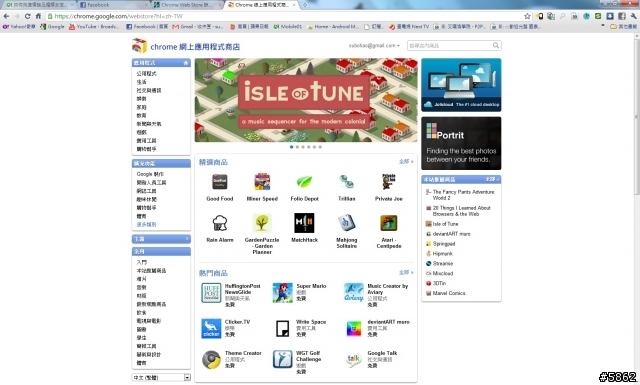
Task: Open the Good Food app icon
Action: point(220,182)
